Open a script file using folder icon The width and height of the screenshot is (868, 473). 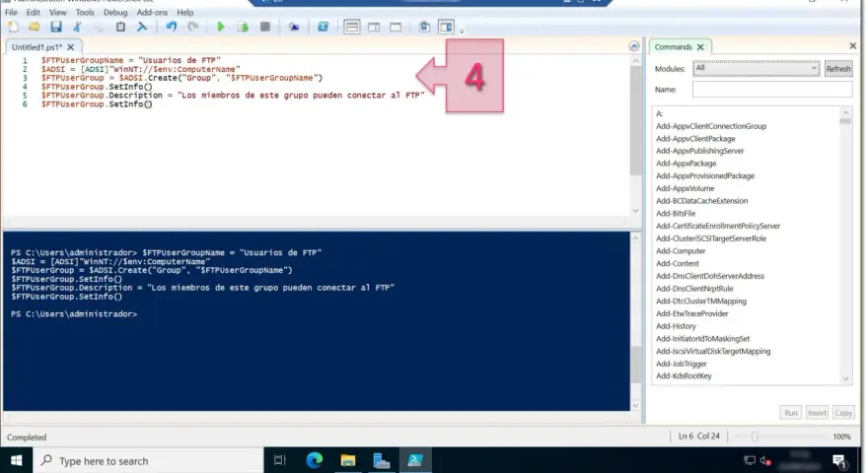35,27
